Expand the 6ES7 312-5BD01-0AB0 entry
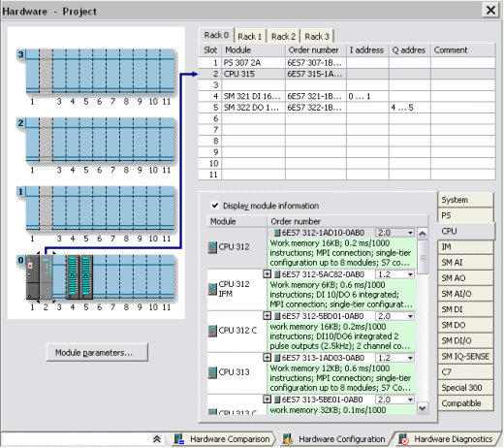 click(x=267, y=316)
